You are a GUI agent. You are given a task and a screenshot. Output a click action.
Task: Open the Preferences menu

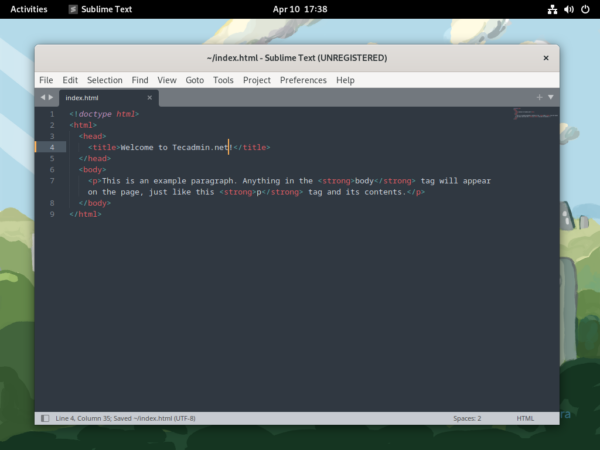click(303, 80)
